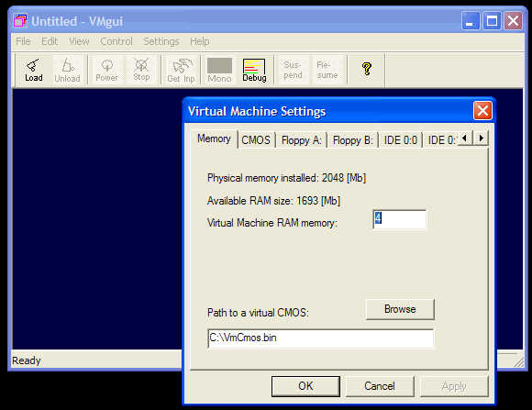Viewport: 532px width, 410px height.
Task: Open the Debug toolbar icon
Action: click(x=254, y=70)
